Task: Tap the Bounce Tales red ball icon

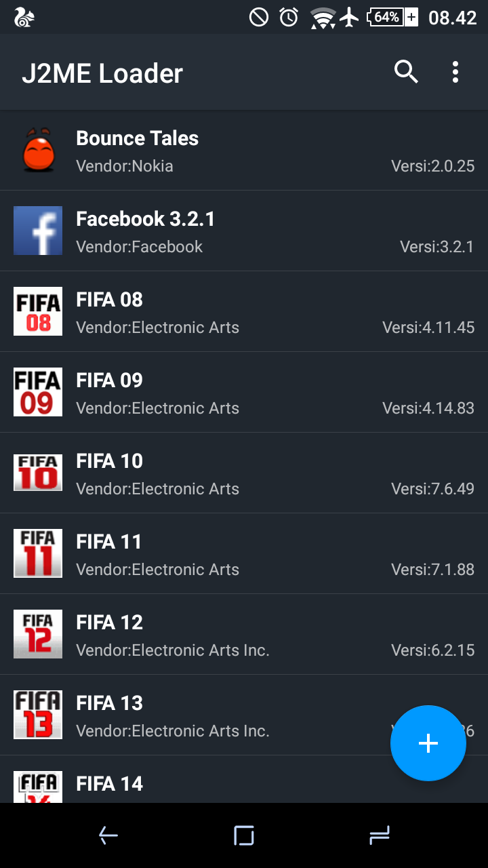Action: (x=38, y=150)
